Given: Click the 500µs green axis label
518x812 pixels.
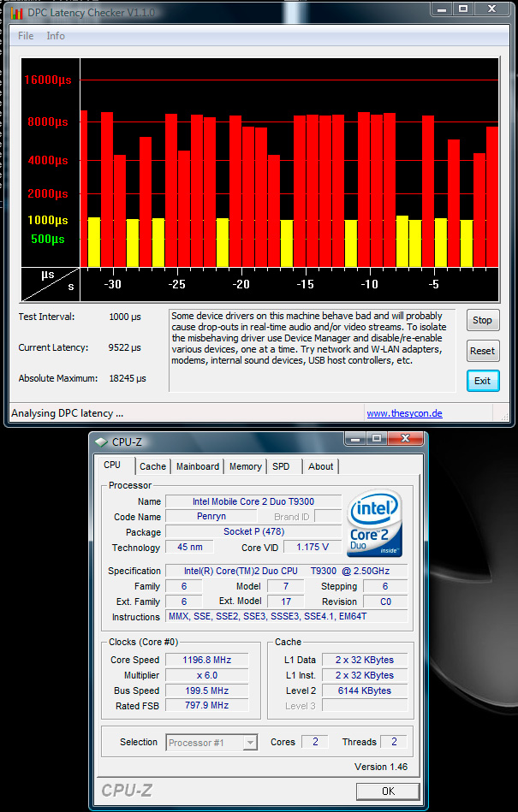Looking at the screenshot, I should 48,240.
